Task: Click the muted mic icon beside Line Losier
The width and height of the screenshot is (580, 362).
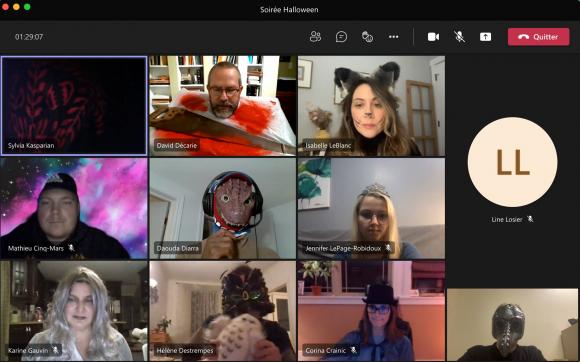Action: pyautogui.click(x=530, y=219)
